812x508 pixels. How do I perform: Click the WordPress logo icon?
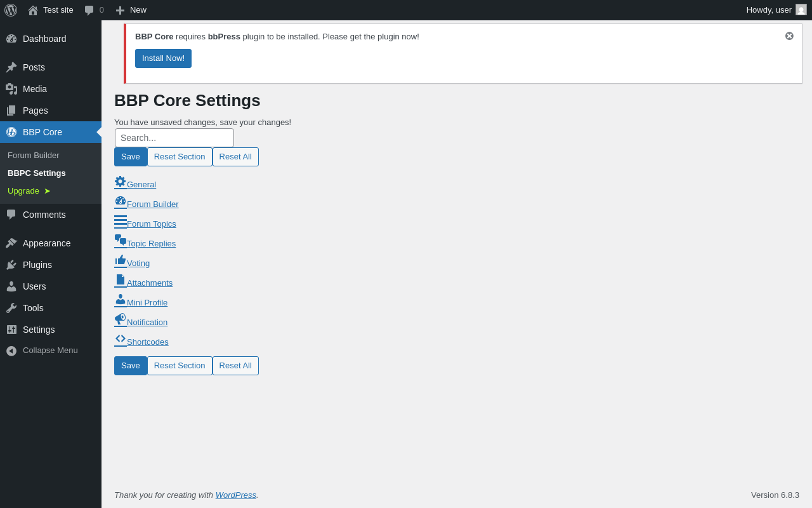pyautogui.click(x=11, y=10)
